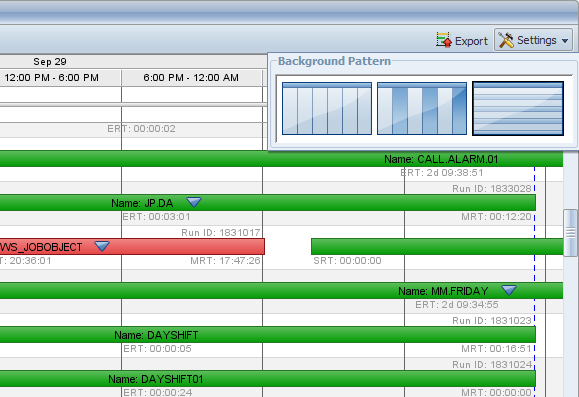The width and height of the screenshot is (579, 397).
Task: Open the Settings dropdown
Action: pos(534,40)
